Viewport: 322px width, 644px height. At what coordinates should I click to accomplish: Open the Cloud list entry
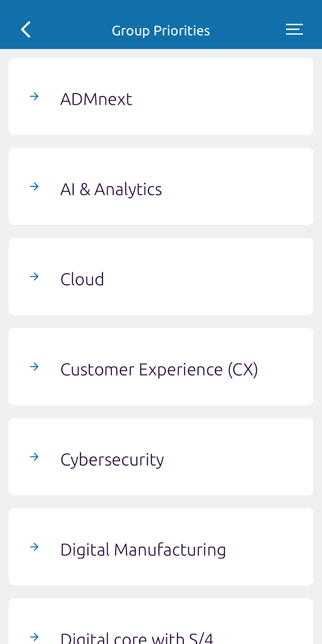82,279
